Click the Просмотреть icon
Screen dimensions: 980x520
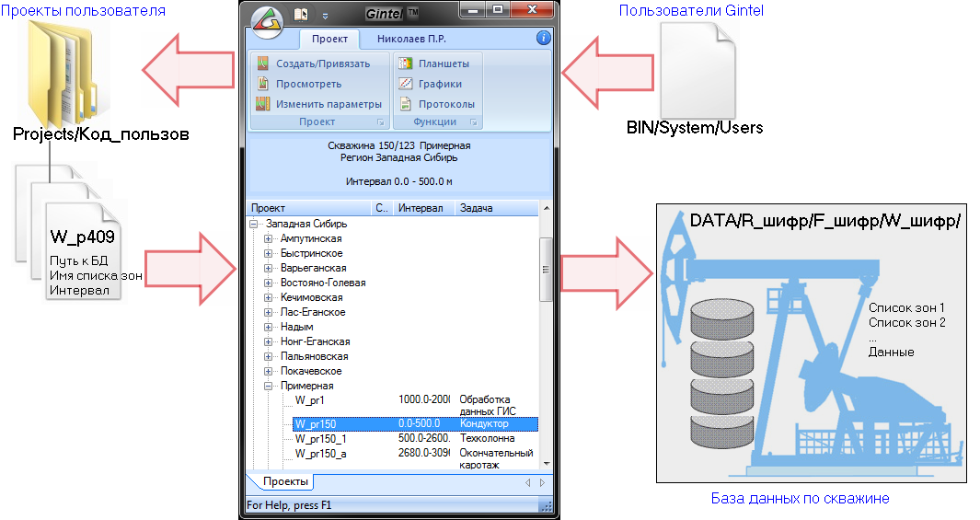click(x=263, y=83)
